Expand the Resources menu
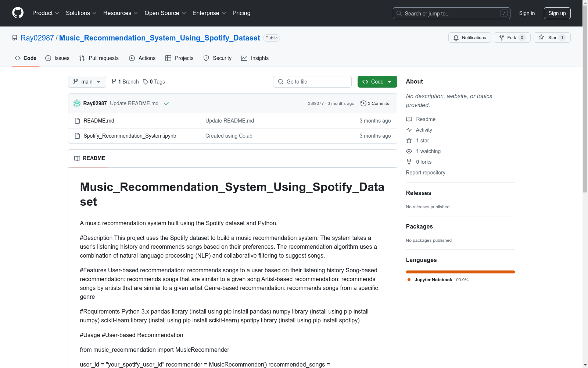Image resolution: width=588 pixels, height=368 pixels. tap(120, 13)
